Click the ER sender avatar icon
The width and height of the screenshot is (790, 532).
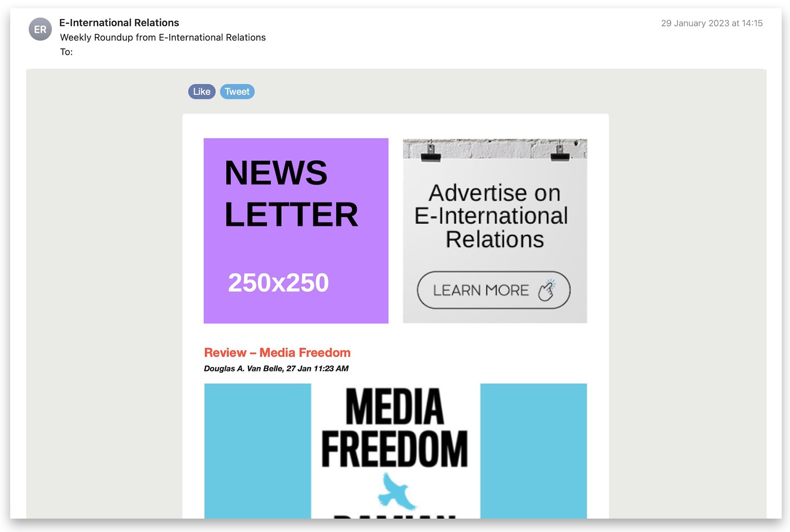[40, 29]
